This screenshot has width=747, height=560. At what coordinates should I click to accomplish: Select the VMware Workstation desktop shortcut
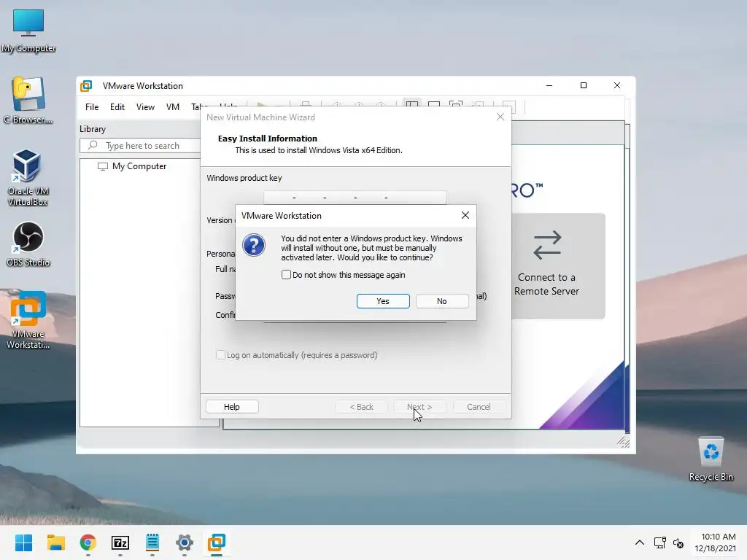click(x=28, y=321)
